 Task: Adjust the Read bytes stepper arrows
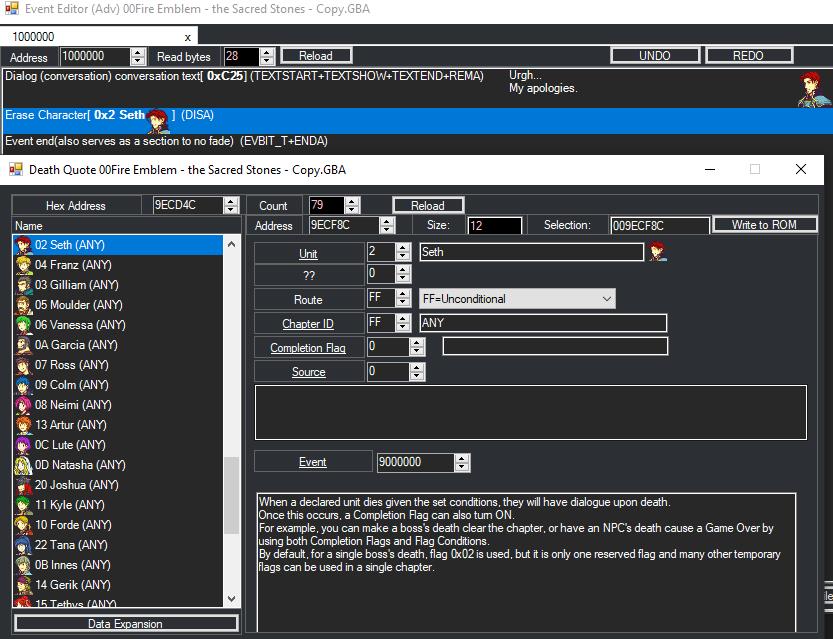(267, 56)
